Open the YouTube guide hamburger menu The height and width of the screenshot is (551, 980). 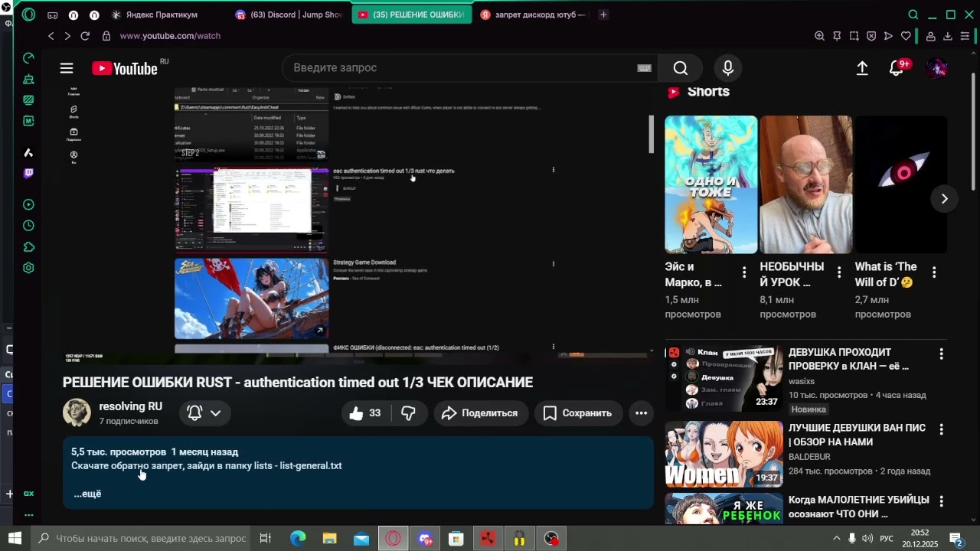coord(67,68)
